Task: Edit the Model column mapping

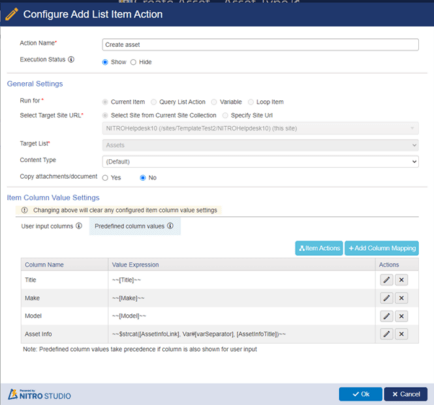Action: 386,316
